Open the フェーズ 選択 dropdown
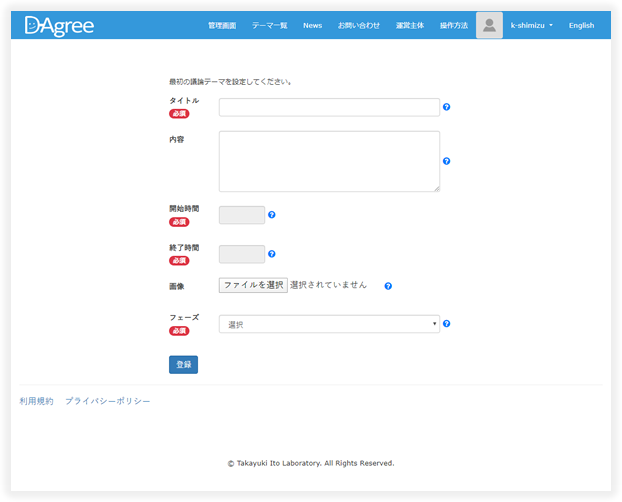This screenshot has width=622, height=502. [x=329, y=324]
